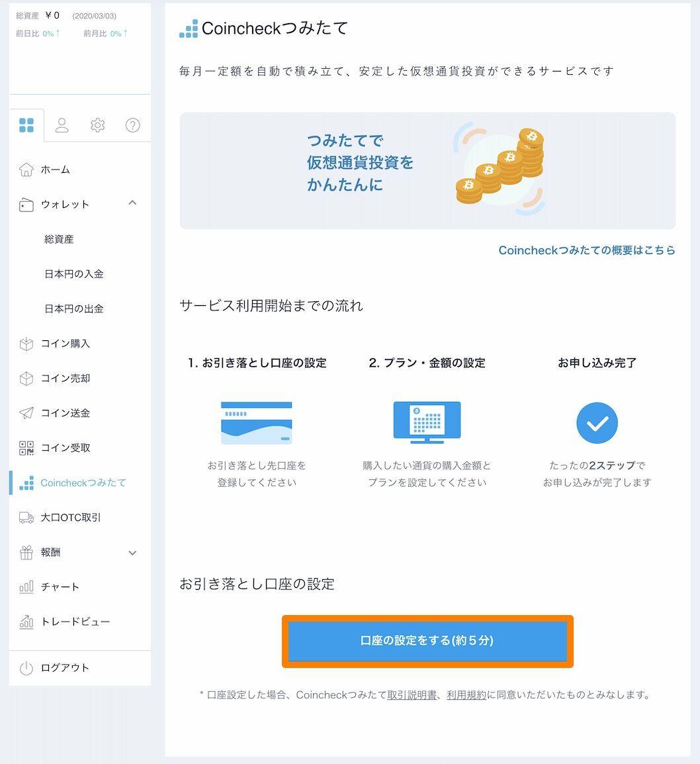This screenshot has height=764, width=700.
Task: Click the home house icon
Action: pyautogui.click(x=26, y=169)
